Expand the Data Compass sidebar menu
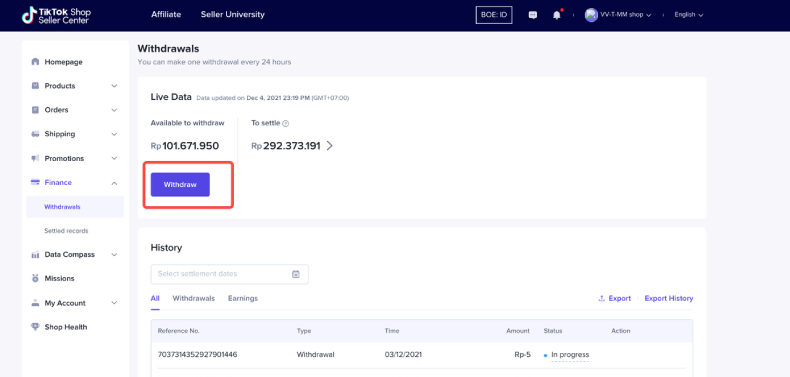 click(75, 255)
